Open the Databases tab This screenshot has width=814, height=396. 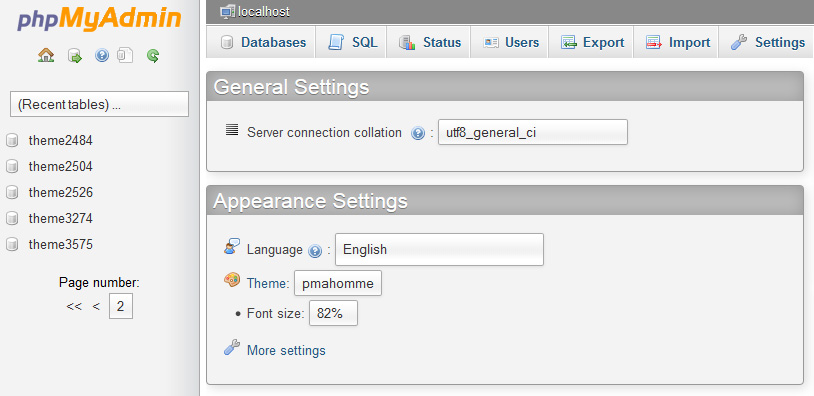tap(261, 42)
